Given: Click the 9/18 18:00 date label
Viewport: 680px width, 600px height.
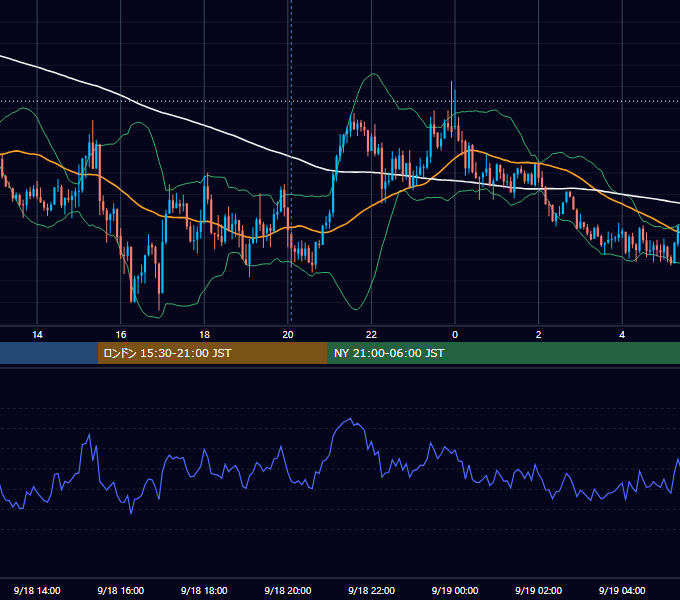Looking at the screenshot, I should (204, 590).
